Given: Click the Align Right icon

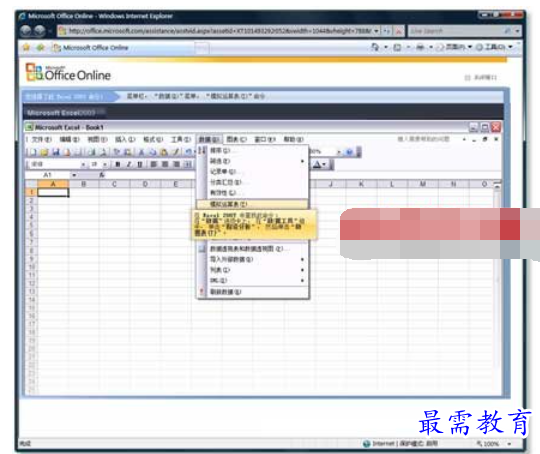Looking at the screenshot, I should coord(177,164).
